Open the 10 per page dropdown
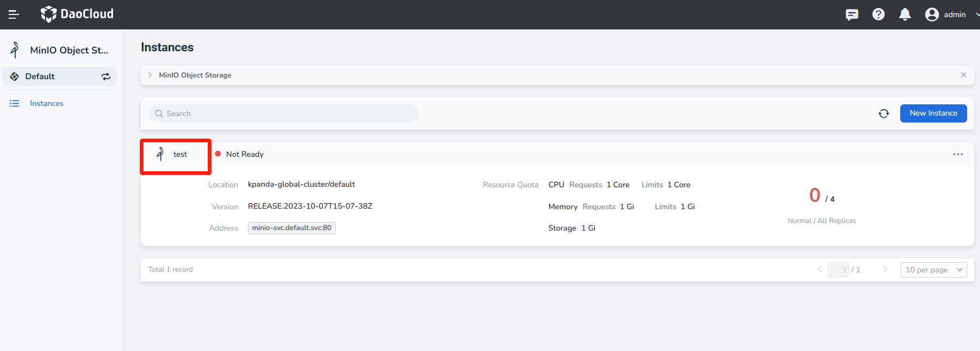 [933, 270]
